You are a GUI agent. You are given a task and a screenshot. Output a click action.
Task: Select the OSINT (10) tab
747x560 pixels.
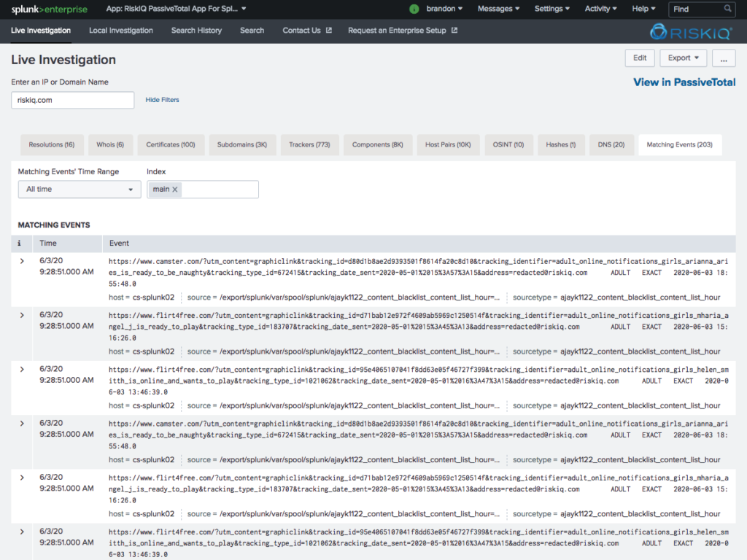508,145
